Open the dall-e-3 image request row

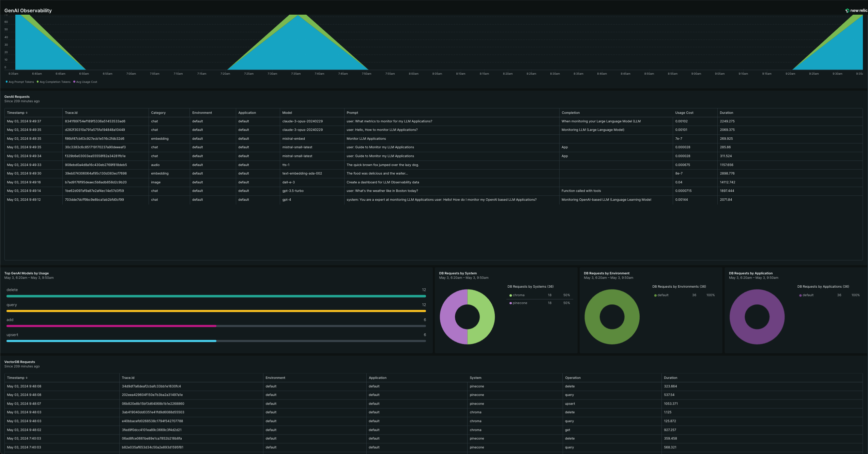pos(433,182)
